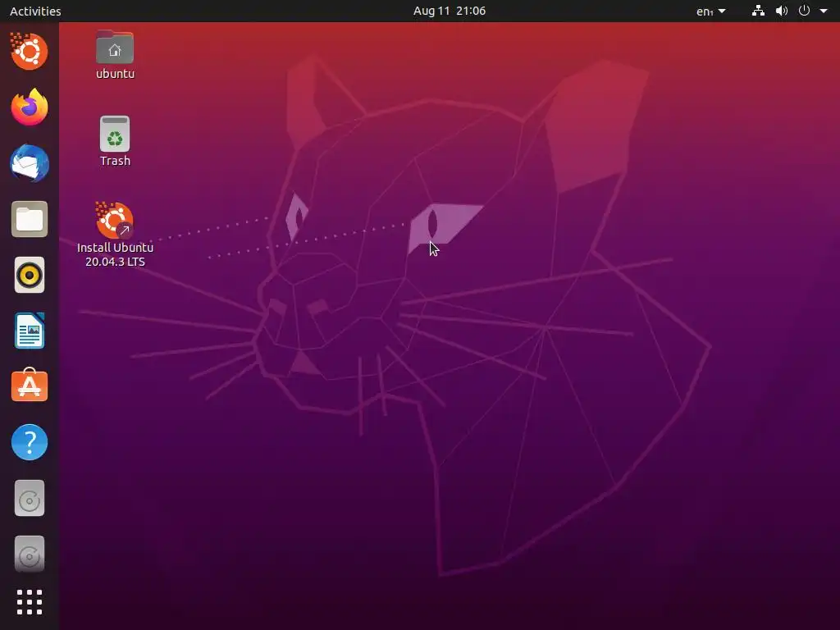The height and width of the screenshot is (630, 840).
Task: Click the wired network status icon
Action: click(758, 11)
